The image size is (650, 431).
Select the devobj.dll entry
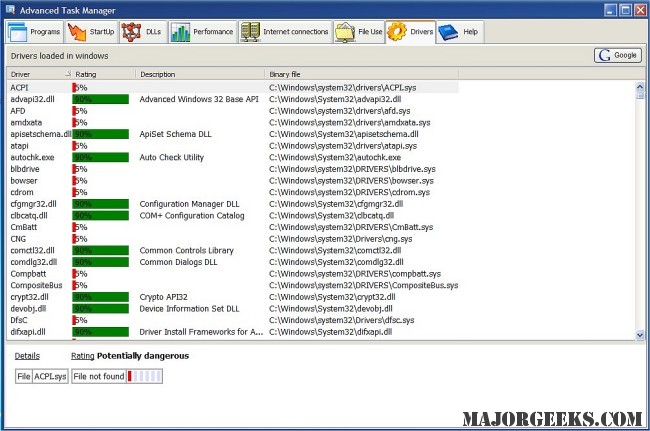(x=234, y=309)
